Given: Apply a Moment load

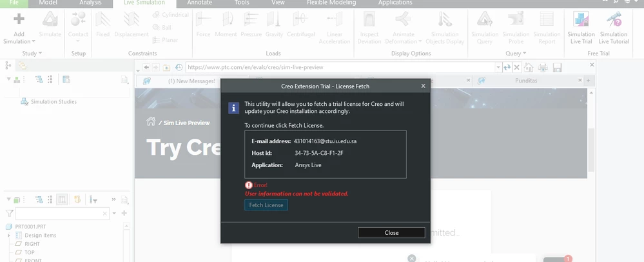Looking at the screenshot, I should click(226, 25).
